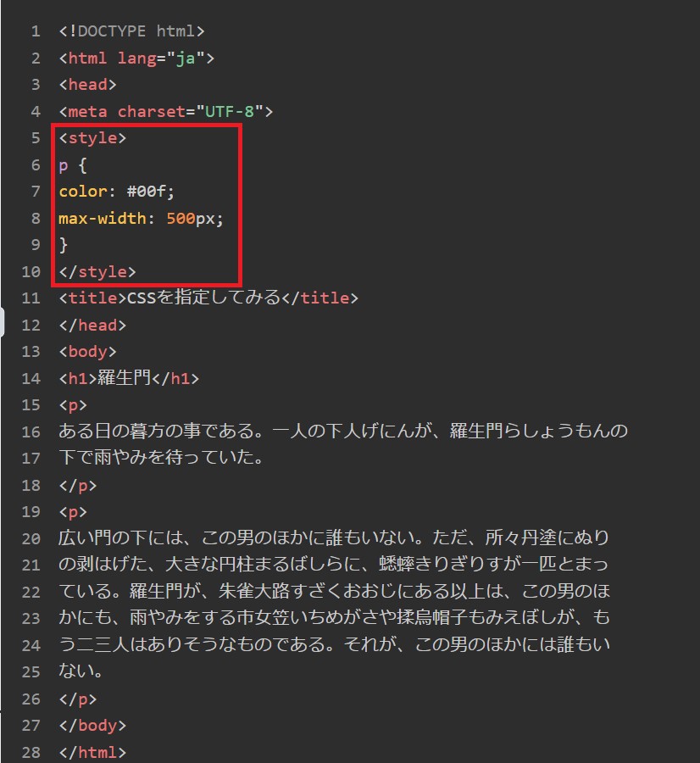This screenshot has height=763, width=700.
Task: Click line number 10 in the gutter
Action: pos(31,271)
